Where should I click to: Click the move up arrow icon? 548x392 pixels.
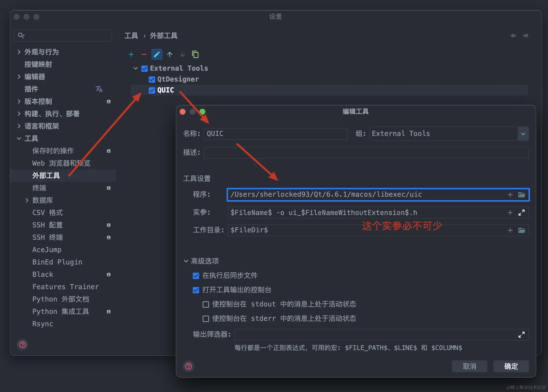[x=170, y=54]
